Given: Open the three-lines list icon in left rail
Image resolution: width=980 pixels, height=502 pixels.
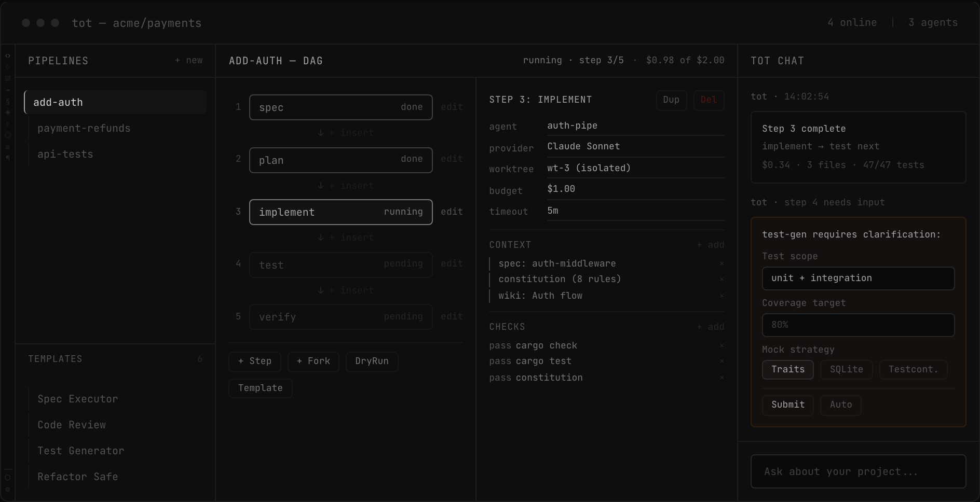Looking at the screenshot, I should pyautogui.click(x=8, y=147).
